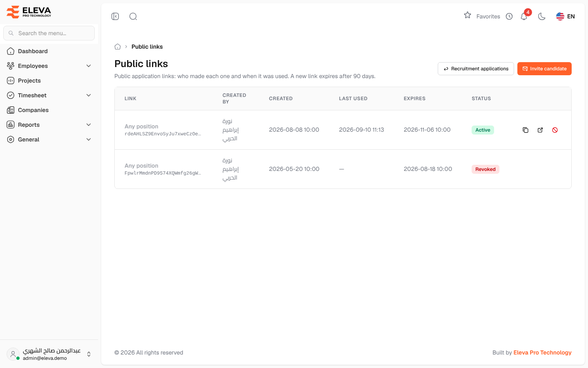This screenshot has width=588, height=368.
Task: Open Projects in the sidebar
Action: [x=49, y=81]
